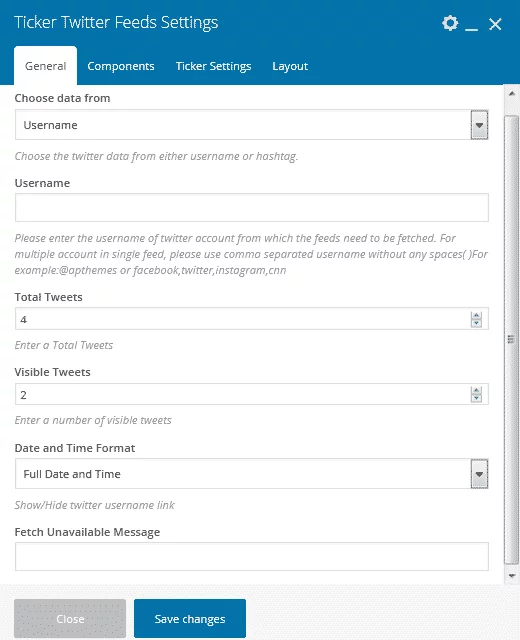The height and width of the screenshot is (640, 520).
Task: Click hint 'Show/Hide twitter username link'
Action: (95, 505)
